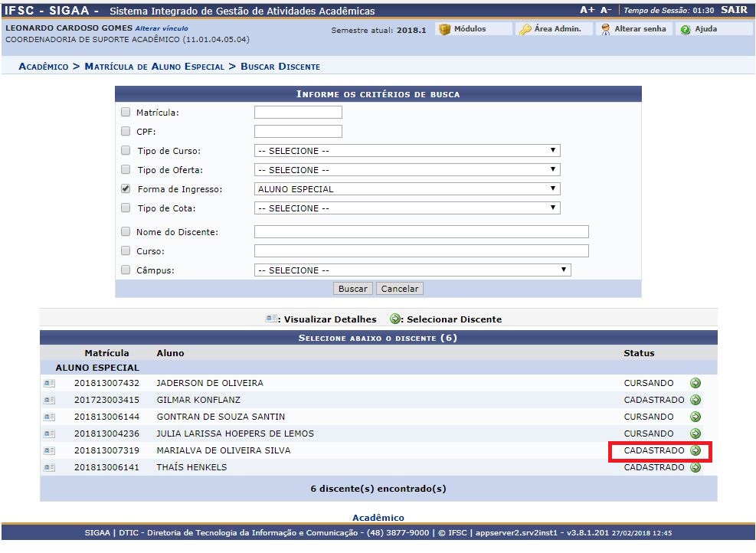Click the CPF input field
The height and width of the screenshot is (553, 756).
pos(298,132)
